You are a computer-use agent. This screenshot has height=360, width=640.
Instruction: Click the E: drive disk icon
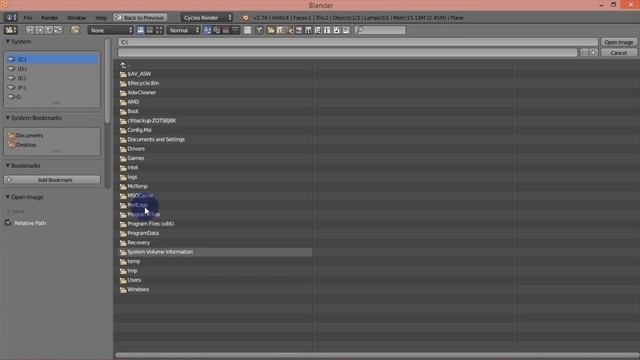[x=11, y=78]
